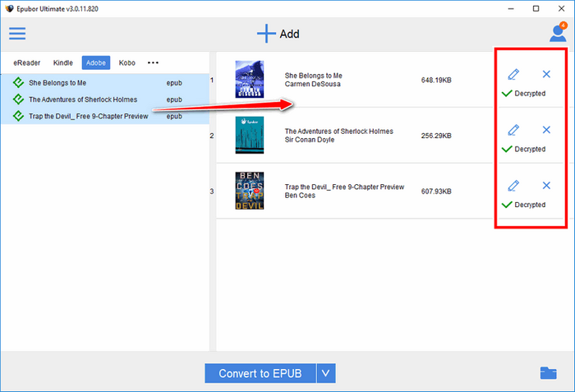Click the green icon beside She Belongs to Me
This screenshot has width=575, height=392.
point(18,82)
